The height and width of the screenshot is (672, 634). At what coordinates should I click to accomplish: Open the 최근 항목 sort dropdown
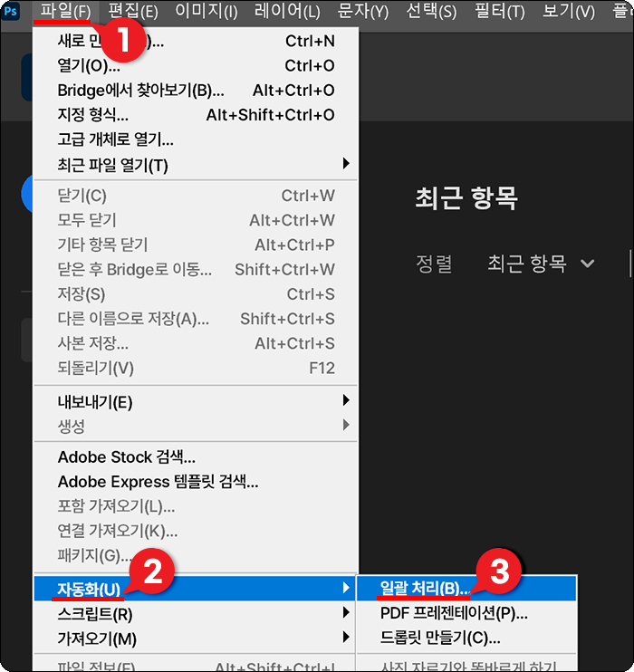click(541, 264)
